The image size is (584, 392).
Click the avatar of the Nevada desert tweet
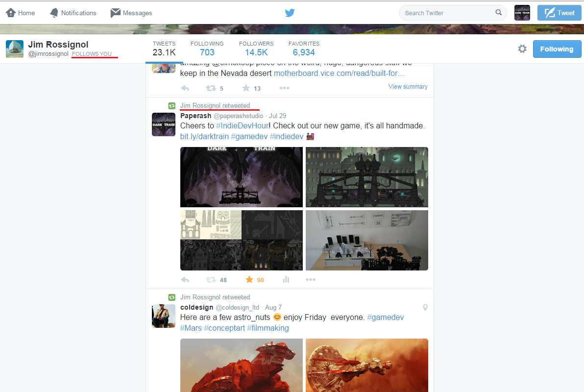click(x=164, y=68)
